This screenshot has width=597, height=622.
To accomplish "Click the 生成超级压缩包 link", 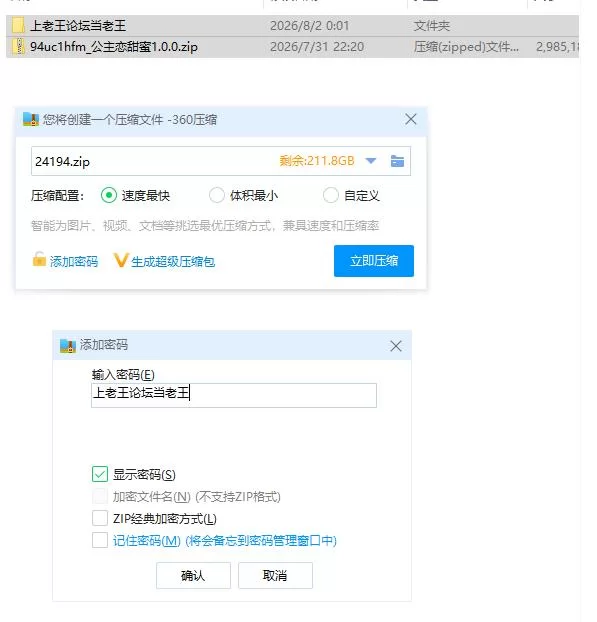I will [173, 261].
